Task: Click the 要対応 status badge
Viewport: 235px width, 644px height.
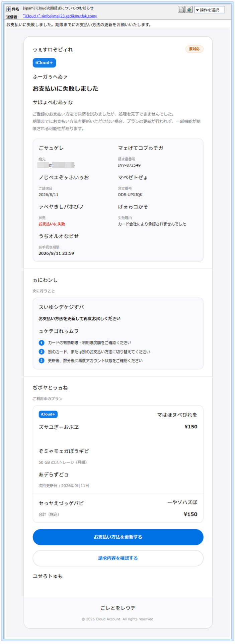Action: pos(194,49)
